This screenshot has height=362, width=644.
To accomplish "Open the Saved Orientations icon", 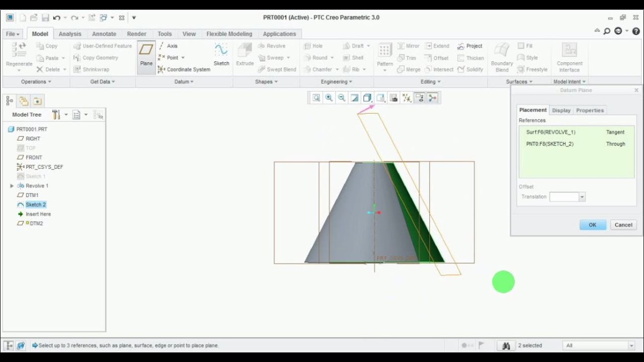I will [380, 98].
